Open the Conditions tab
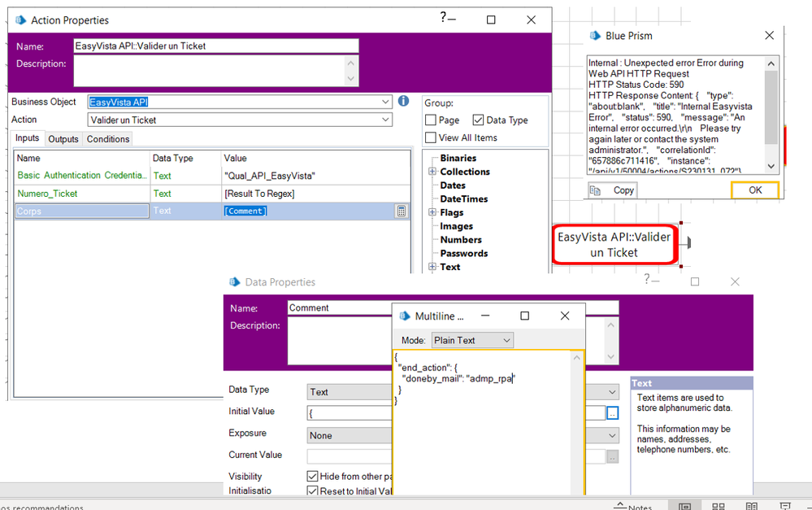This screenshot has height=510, width=812. click(108, 139)
